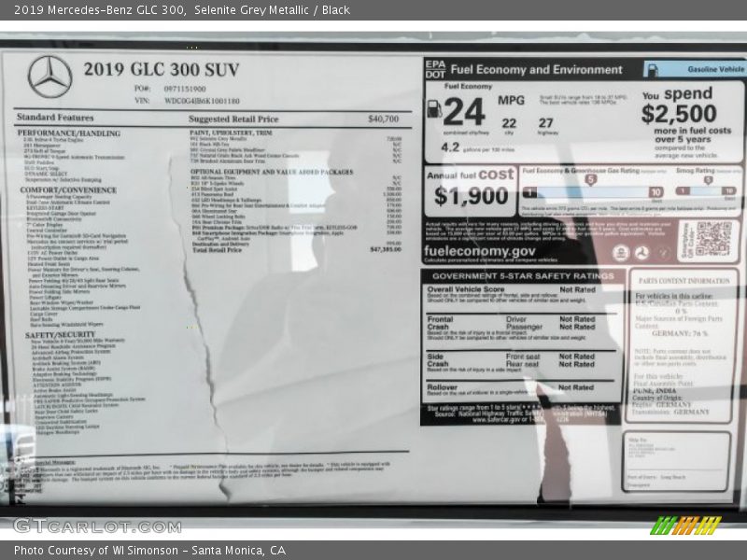The height and width of the screenshot is (560, 747).
Task: Click the 22 city MPG value
Action: 509,123
